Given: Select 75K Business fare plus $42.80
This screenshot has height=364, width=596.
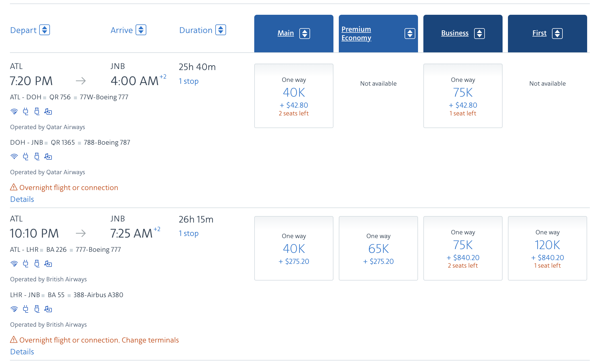Looking at the screenshot, I should (x=463, y=96).
